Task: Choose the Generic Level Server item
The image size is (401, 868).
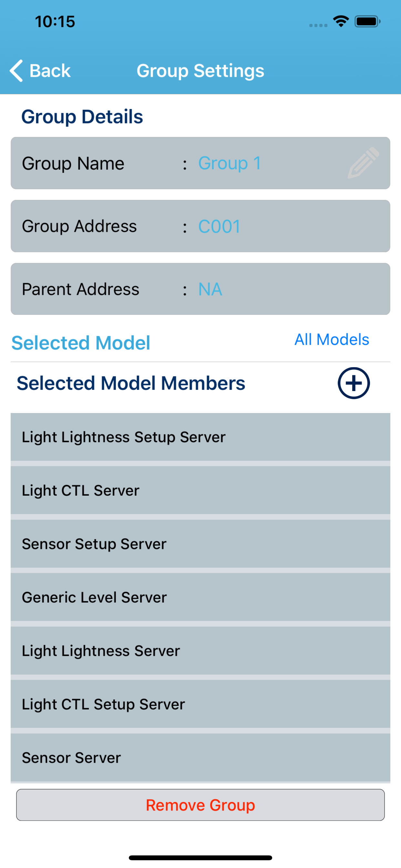Action: pos(200,597)
